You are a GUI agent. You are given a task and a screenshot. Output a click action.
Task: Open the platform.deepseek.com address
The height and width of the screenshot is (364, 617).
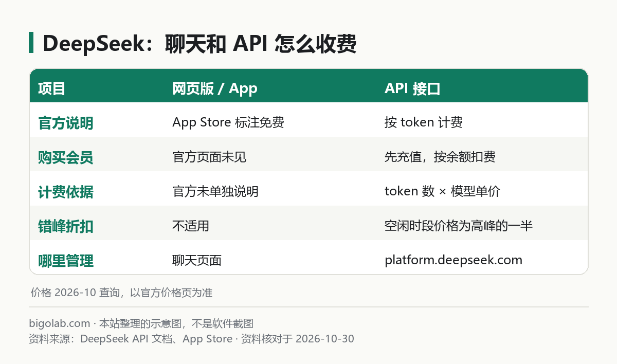(453, 260)
